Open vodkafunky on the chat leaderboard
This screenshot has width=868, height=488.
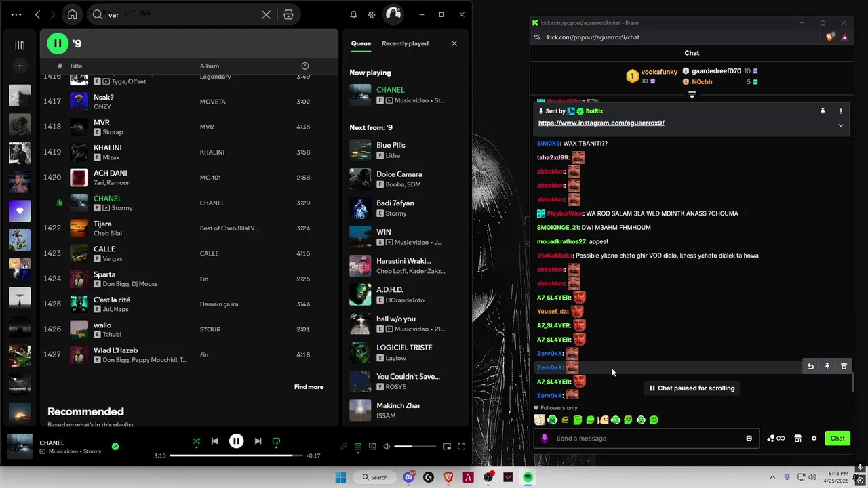[x=660, y=72]
